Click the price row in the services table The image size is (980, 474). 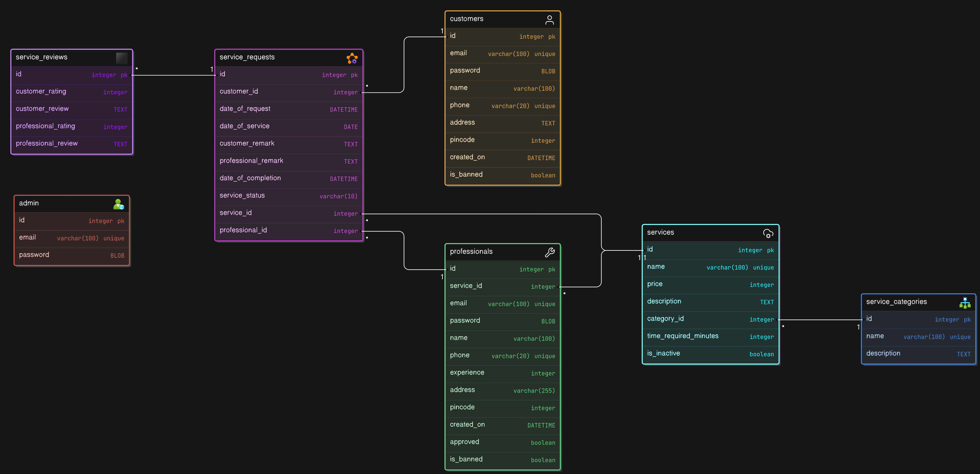coord(710,284)
